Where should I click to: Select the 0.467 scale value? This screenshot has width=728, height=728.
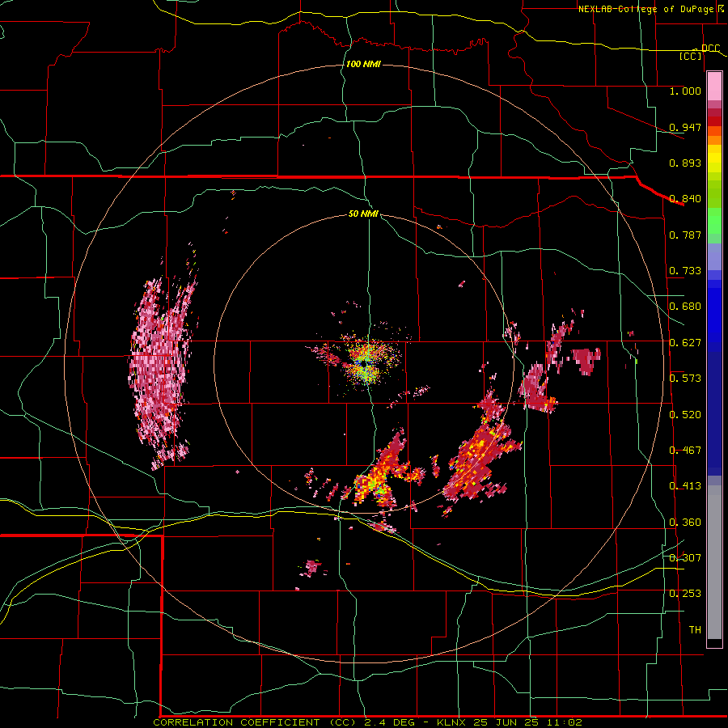685,451
